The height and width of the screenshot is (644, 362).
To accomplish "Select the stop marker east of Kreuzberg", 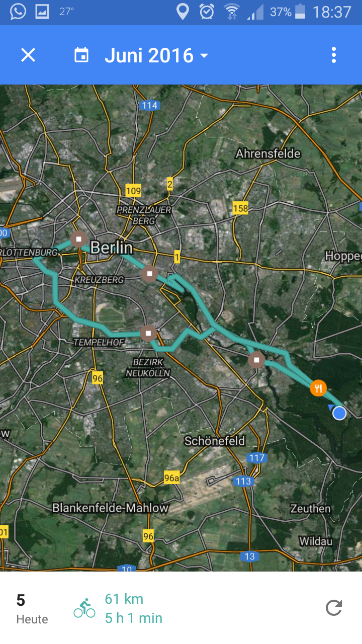I will [x=149, y=274].
